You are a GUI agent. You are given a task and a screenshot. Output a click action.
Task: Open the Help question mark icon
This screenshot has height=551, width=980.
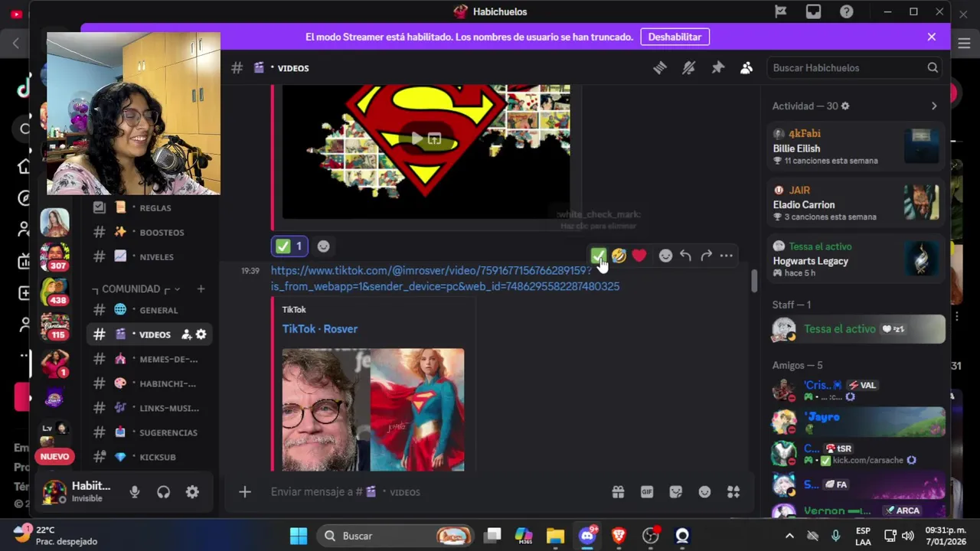[x=847, y=11]
